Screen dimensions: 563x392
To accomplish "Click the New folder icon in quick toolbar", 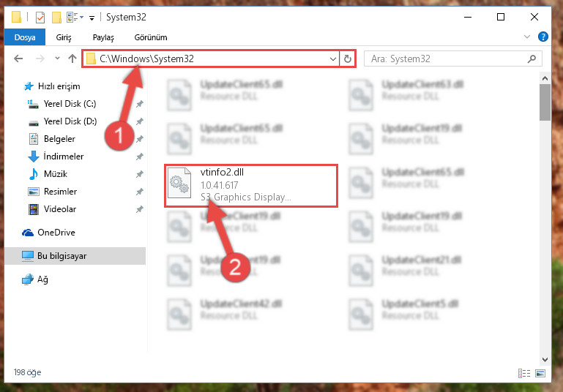I will point(56,18).
